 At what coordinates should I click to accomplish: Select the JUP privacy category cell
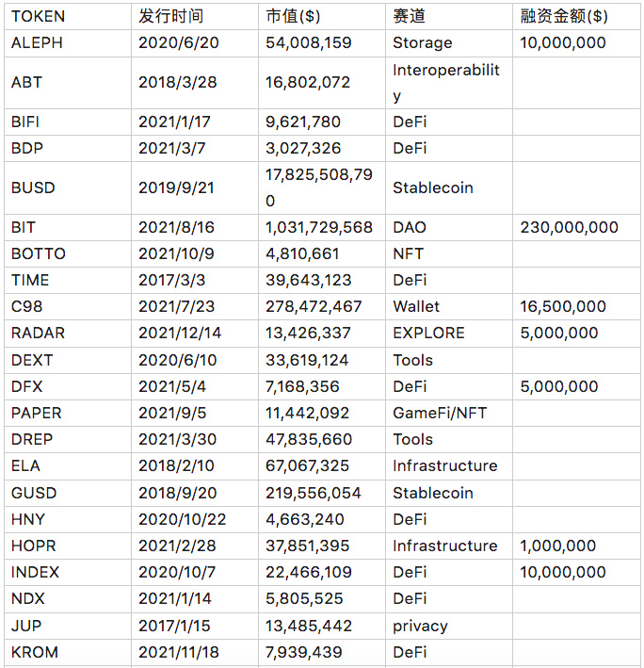[449, 627]
